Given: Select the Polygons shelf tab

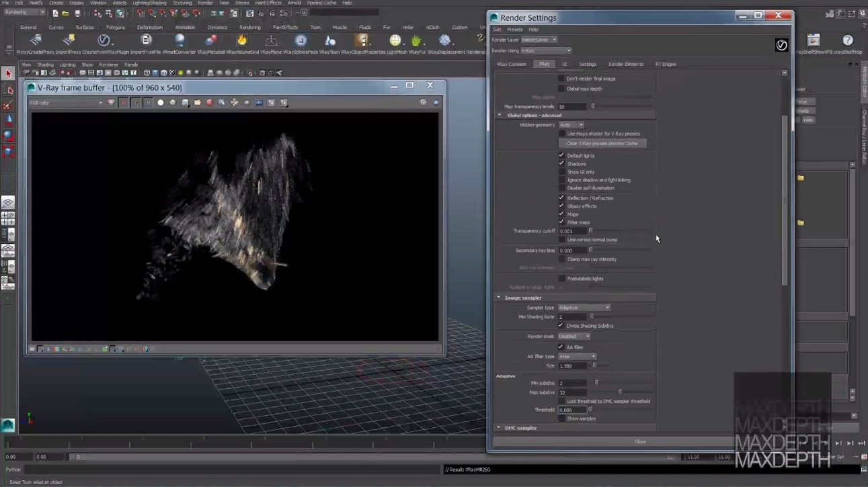Looking at the screenshot, I should [x=116, y=28].
